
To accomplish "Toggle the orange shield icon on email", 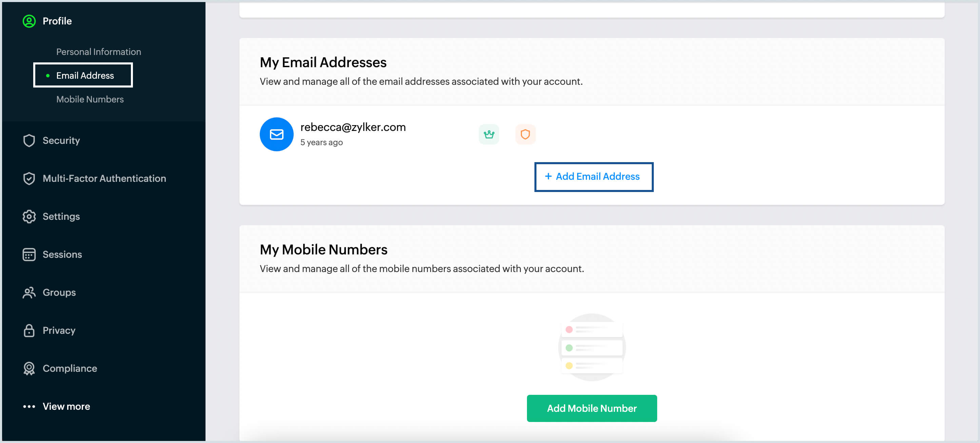I will [525, 134].
